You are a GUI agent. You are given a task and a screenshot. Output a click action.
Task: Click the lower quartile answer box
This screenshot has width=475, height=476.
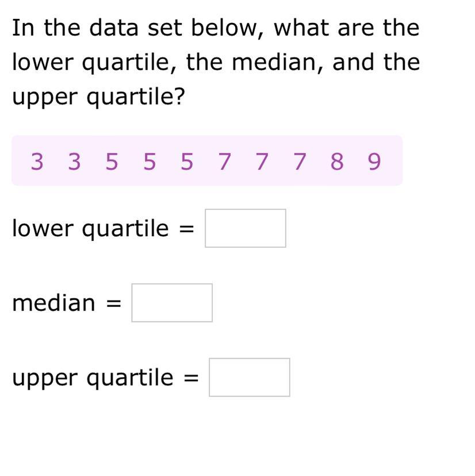pyautogui.click(x=246, y=228)
